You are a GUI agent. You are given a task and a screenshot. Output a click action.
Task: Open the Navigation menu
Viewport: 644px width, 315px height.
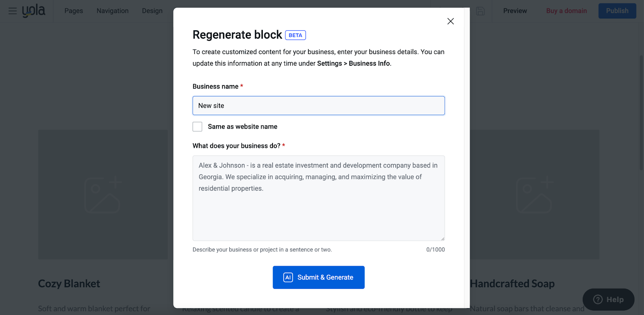112,11
